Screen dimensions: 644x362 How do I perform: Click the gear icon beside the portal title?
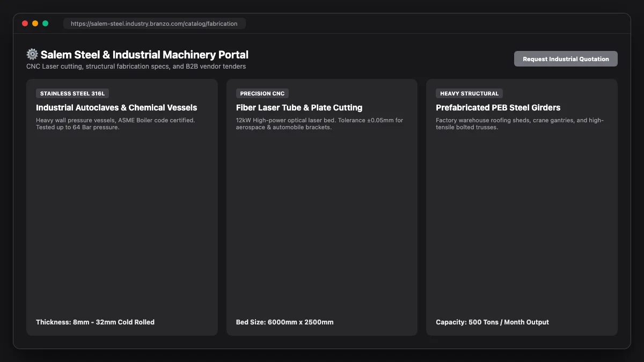(32, 55)
